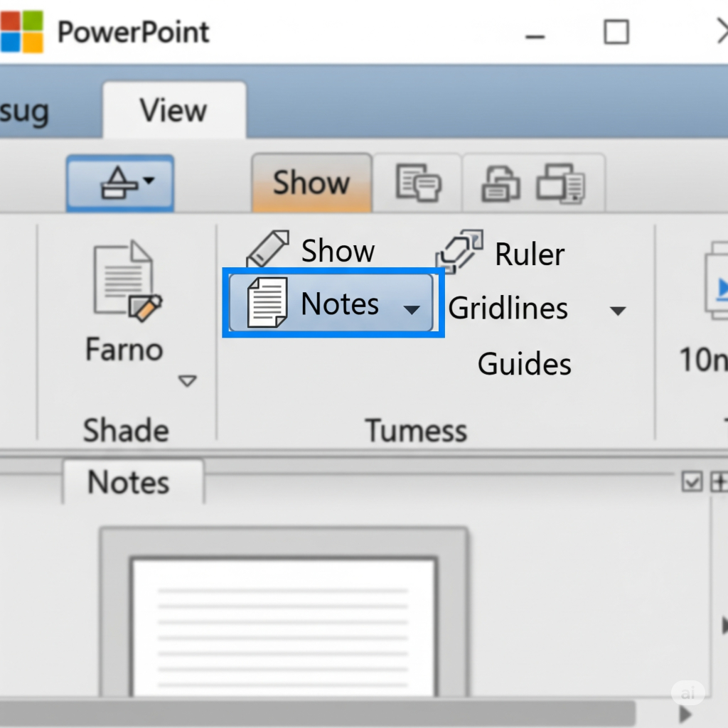The image size is (728, 728).
Task: Click the chain link icon beside Ruler
Action: pyautogui.click(x=459, y=252)
